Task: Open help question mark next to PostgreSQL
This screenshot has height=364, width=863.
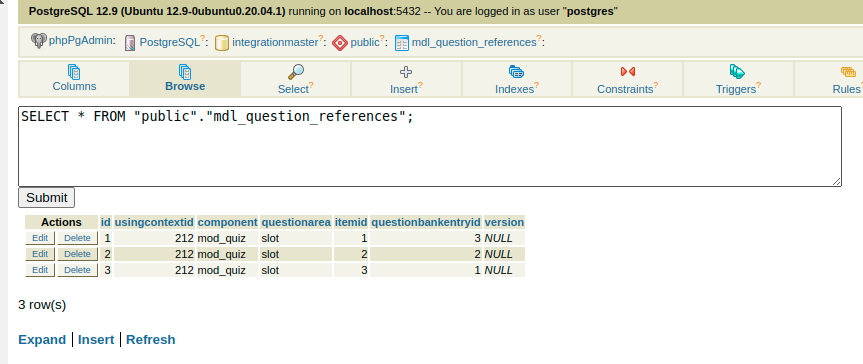Action: tap(202, 39)
